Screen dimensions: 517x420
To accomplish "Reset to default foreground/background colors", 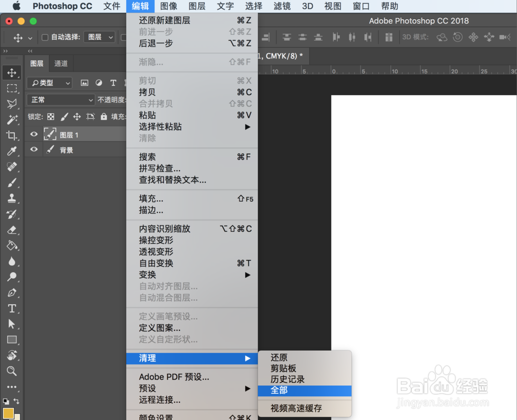I will (x=6, y=401).
